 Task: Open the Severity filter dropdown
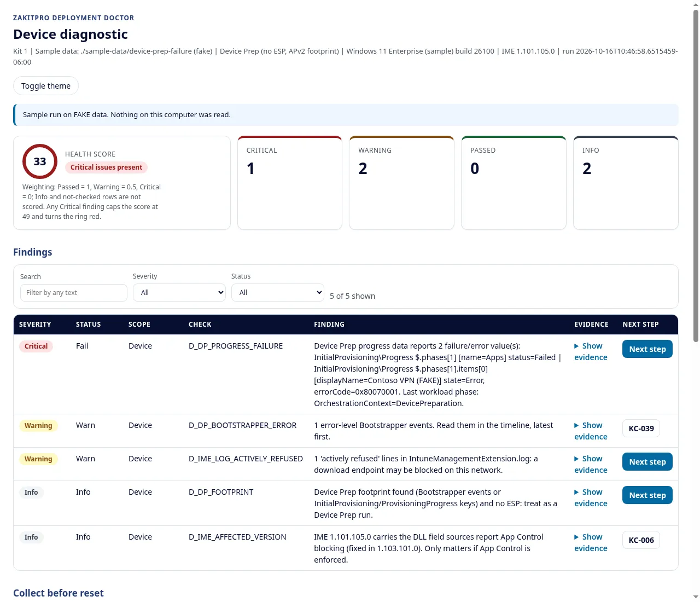[x=179, y=292]
